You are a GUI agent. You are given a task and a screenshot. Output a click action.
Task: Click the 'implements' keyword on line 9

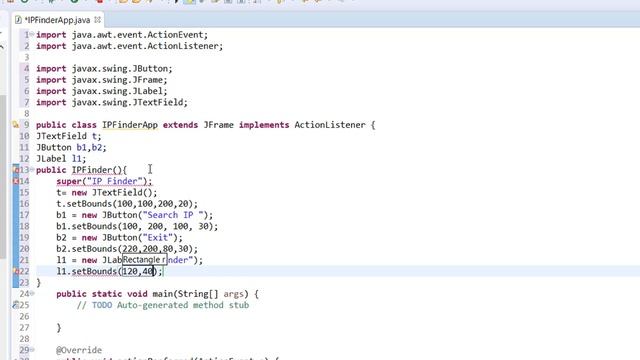pyautogui.click(x=264, y=125)
